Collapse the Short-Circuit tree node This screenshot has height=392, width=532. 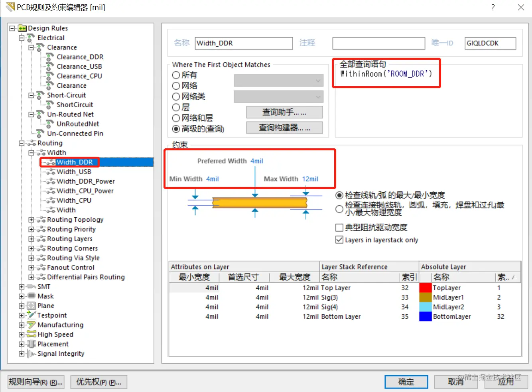pyautogui.click(x=31, y=95)
